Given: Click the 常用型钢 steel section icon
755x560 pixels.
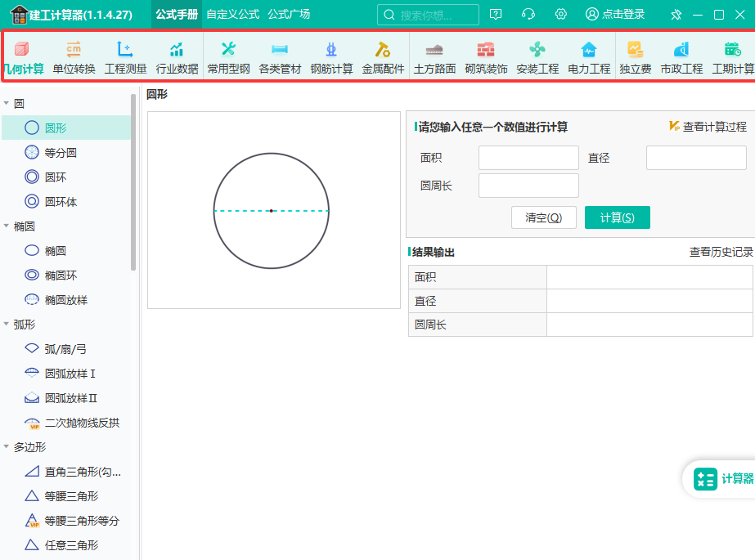Looking at the screenshot, I should tap(228, 57).
